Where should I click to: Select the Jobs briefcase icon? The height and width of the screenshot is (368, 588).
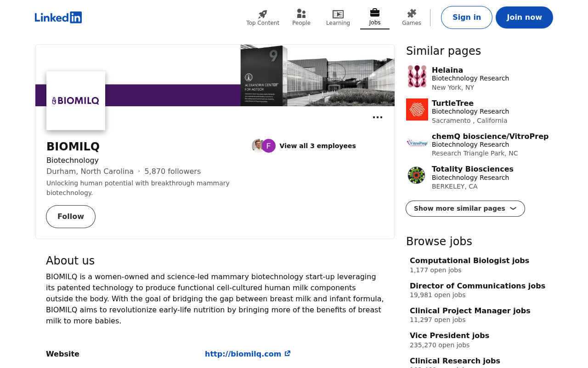coord(375,12)
